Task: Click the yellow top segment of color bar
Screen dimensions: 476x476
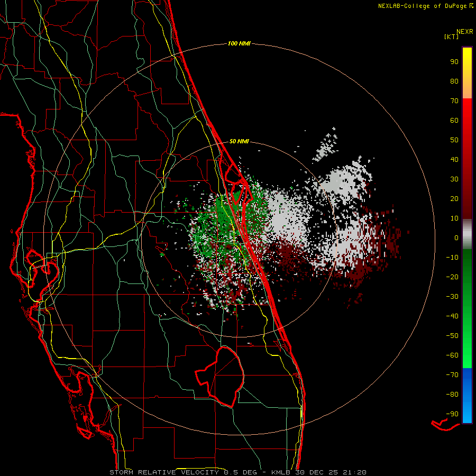Action: [x=467, y=73]
